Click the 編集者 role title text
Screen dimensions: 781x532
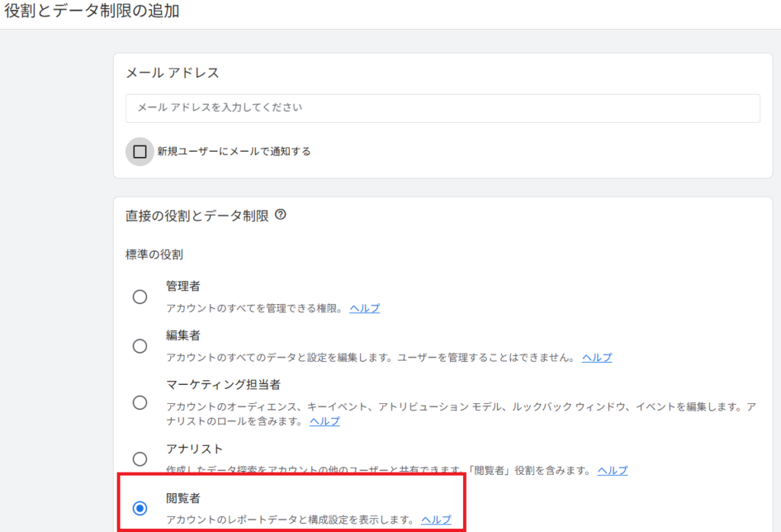[x=183, y=335]
